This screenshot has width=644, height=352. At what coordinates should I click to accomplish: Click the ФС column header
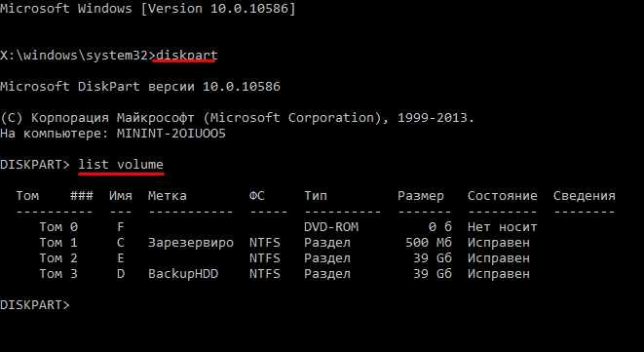click(256, 196)
